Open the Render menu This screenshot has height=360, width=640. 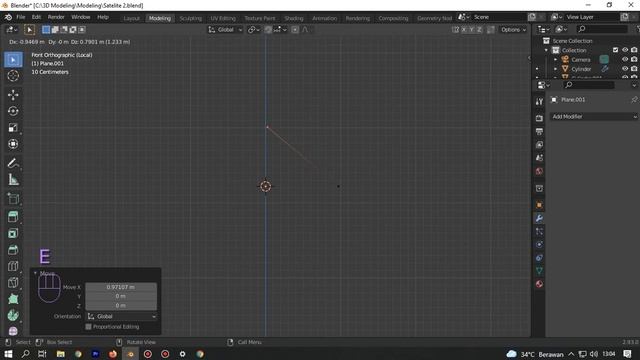[56, 17]
